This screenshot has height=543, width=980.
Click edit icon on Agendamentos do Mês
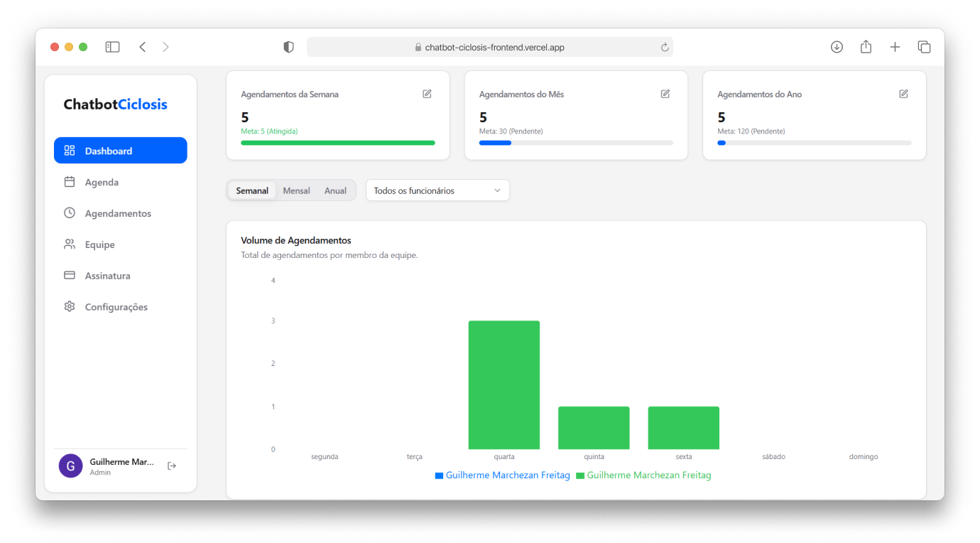665,94
